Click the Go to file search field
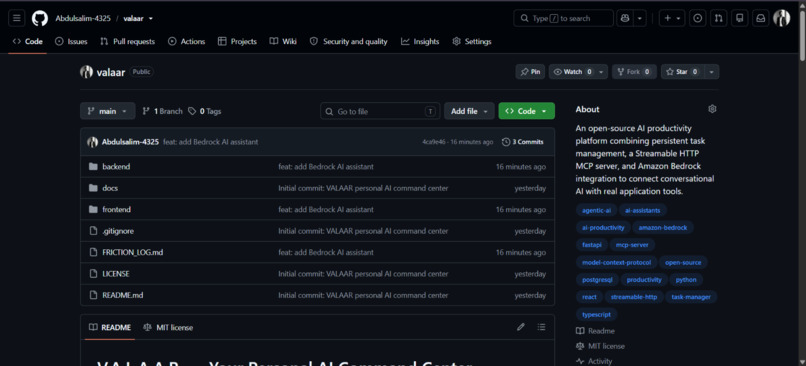The image size is (806, 366). (x=380, y=111)
